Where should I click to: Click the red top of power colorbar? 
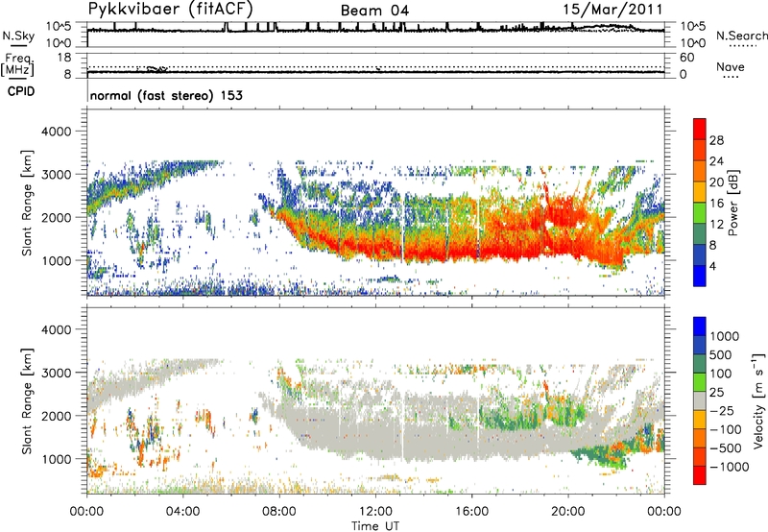700,129
